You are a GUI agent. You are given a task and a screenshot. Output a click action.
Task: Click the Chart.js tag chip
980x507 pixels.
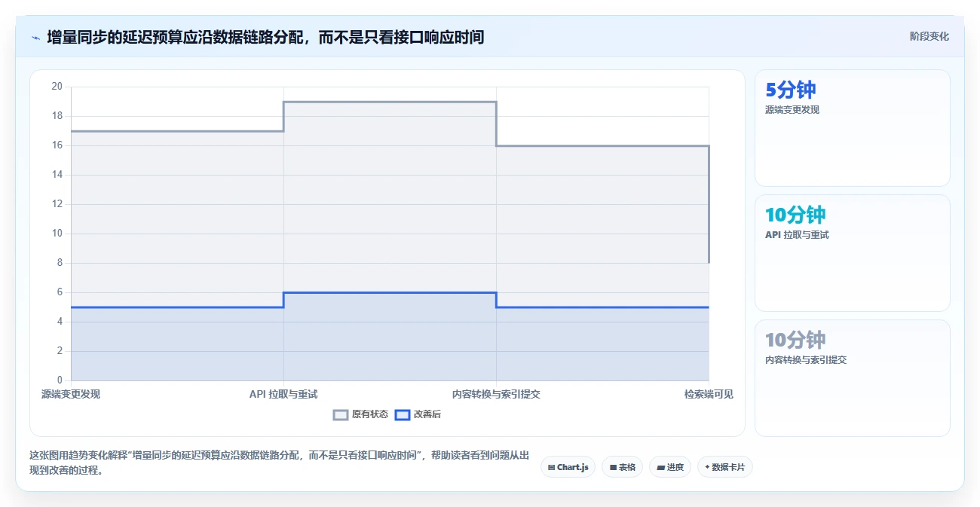pos(568,467)
